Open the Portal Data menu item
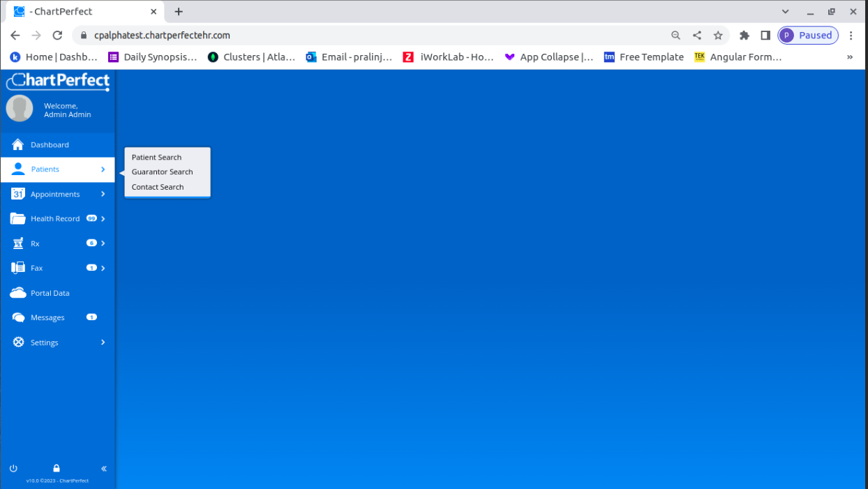This screenshot has height=489, width=868. pyautogui.click(x=57, y=293)
